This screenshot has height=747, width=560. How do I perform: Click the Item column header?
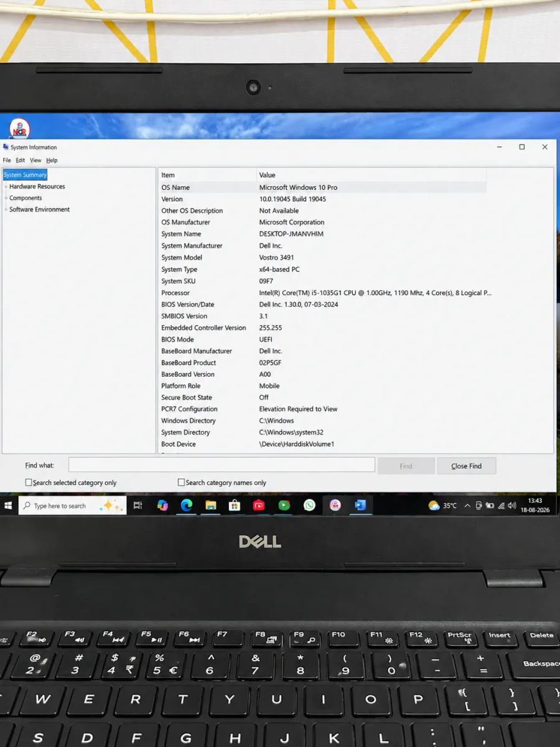[207, 175]
